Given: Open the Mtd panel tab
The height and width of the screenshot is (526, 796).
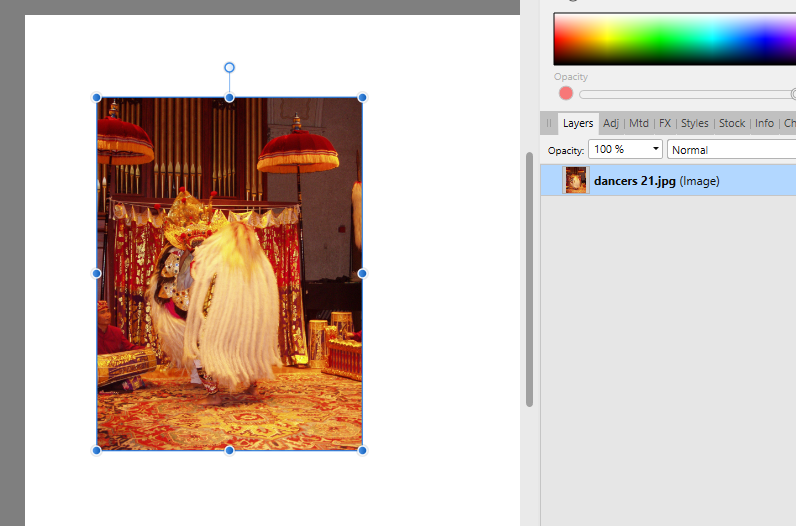Looking at the screenshot, I should click(x=639, y=123).
